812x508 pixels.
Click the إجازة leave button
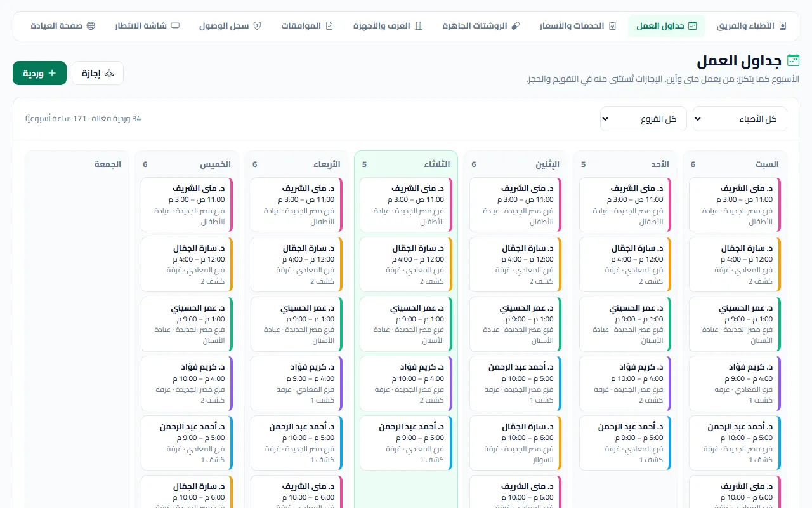(98, 73)
